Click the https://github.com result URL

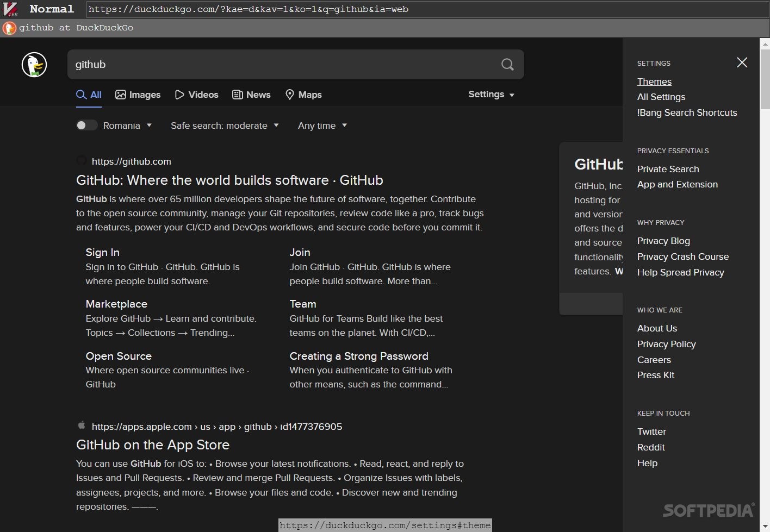point(132,161)
